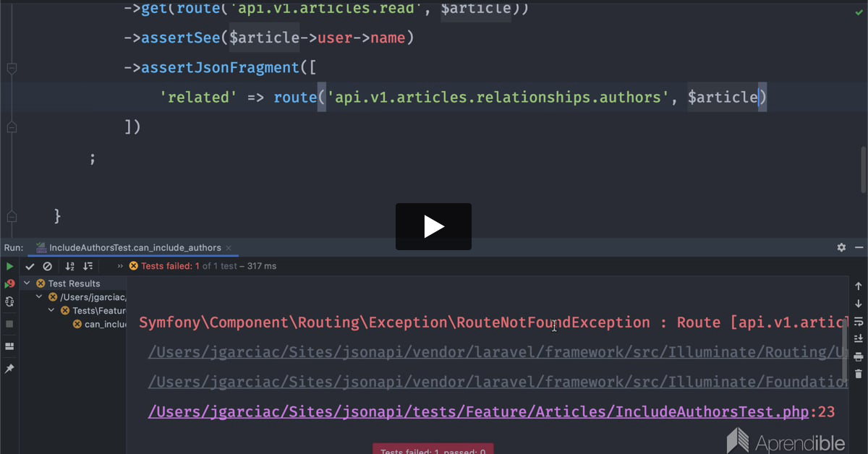Jump to next failed test down arrow

coord(859,304)
